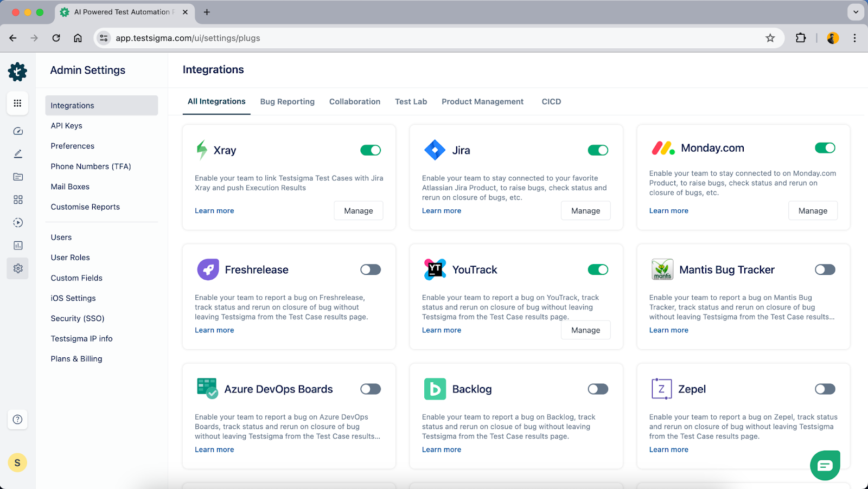Open the dashboard gauge icon in sidebar
Screen dimensions: 868x489
point(18,131)
